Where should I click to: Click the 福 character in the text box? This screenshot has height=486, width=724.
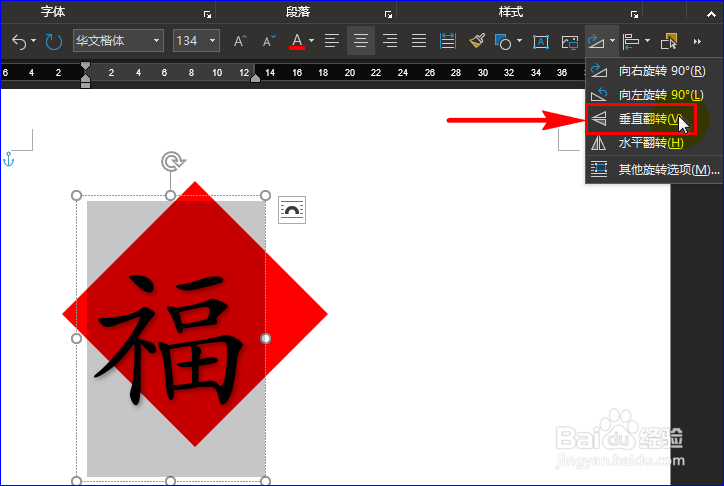pos(168,339)
